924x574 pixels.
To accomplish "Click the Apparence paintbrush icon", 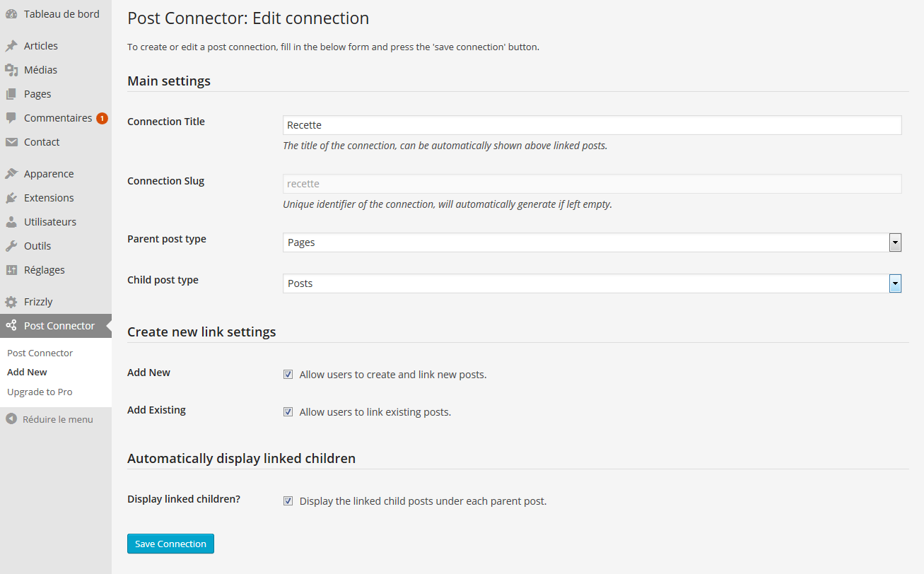I will click(11, 174).
